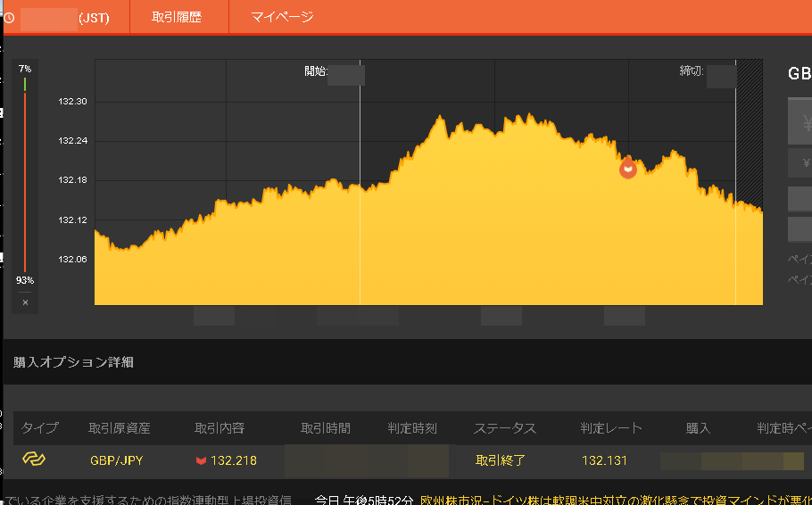Click the ステータス column header
Viewport: 812px width, 505px height.
pyautogui.click(x=505, y=428)
